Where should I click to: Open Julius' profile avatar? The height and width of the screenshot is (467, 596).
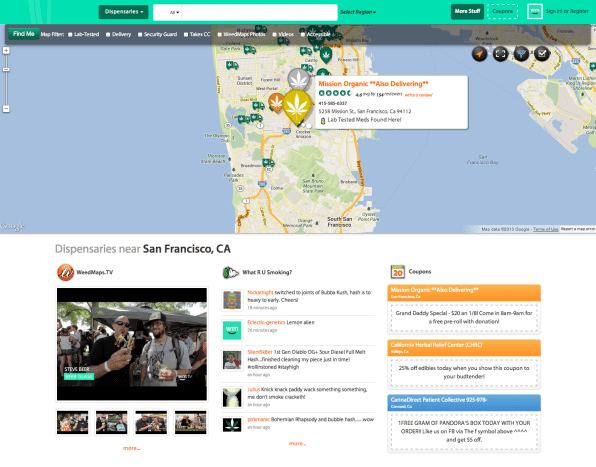232,397
